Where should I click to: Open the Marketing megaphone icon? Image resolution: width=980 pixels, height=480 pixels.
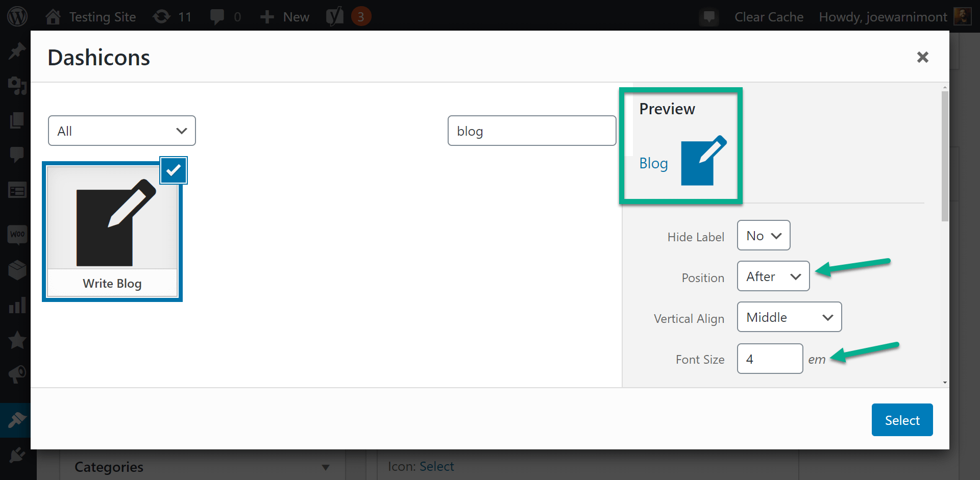click(x=17, y=374)
